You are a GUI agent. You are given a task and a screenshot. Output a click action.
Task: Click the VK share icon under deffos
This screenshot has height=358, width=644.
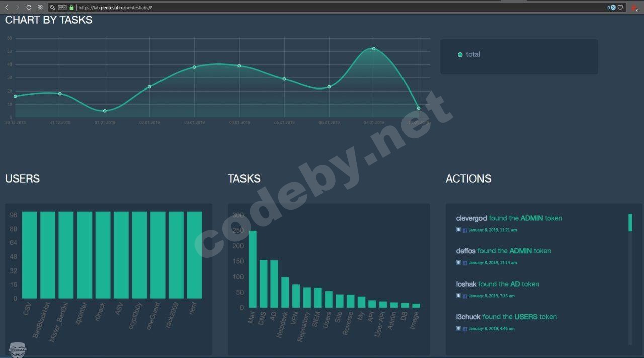(458, 262)
